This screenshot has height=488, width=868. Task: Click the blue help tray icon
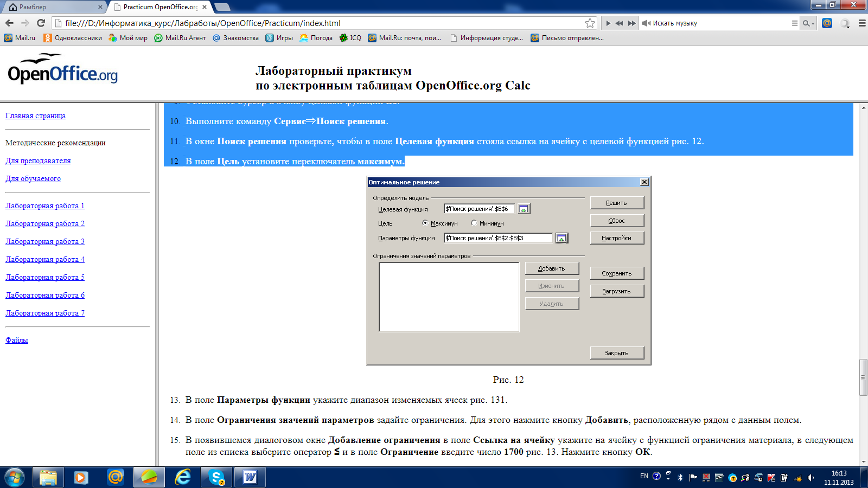656,476
